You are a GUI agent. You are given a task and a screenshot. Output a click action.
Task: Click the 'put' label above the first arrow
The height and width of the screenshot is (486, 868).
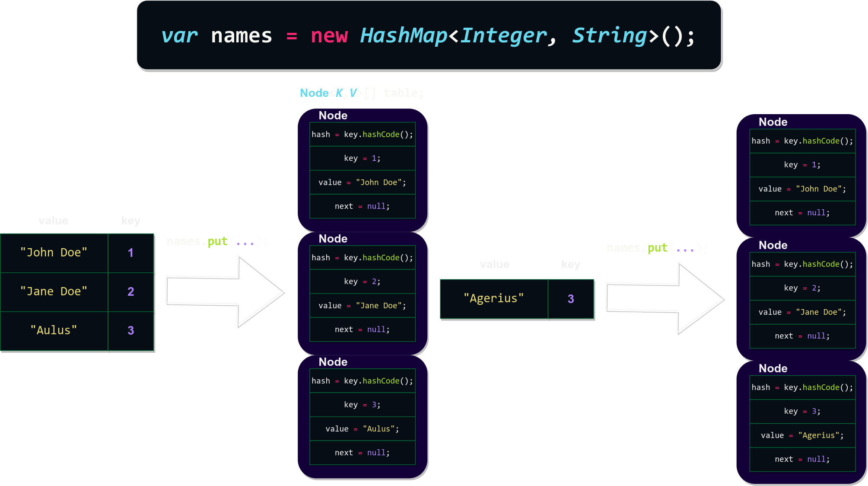(x=217, y=241)
